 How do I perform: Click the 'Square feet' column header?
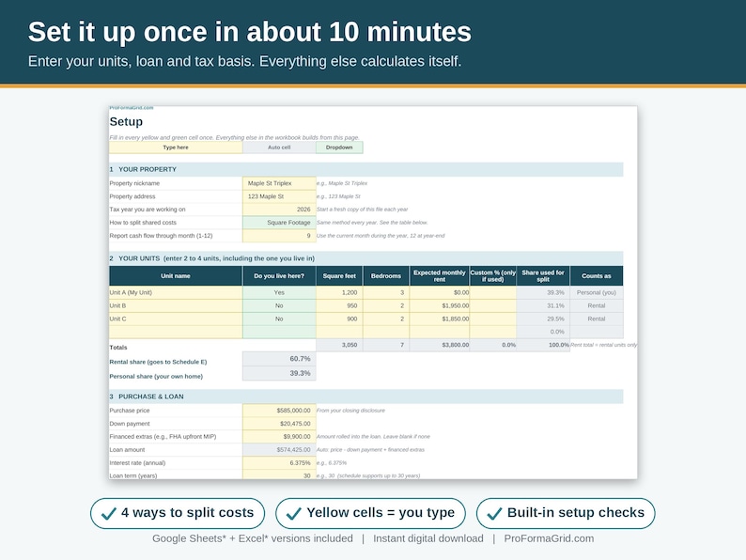339,276
